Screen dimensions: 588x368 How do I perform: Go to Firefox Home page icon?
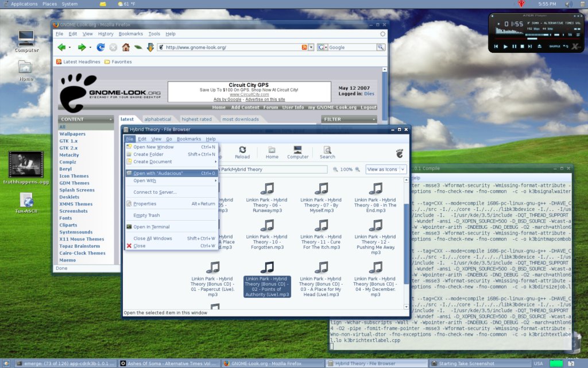[126, 47]
